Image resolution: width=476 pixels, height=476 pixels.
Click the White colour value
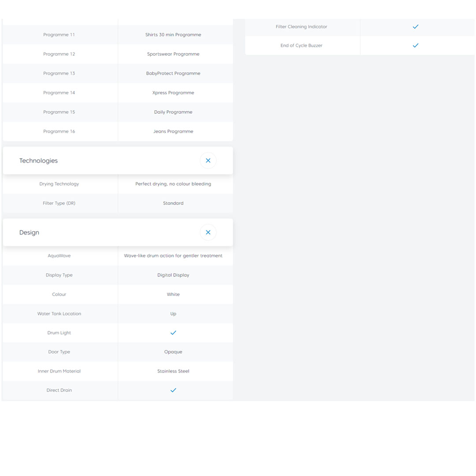(x=173, y=294)
